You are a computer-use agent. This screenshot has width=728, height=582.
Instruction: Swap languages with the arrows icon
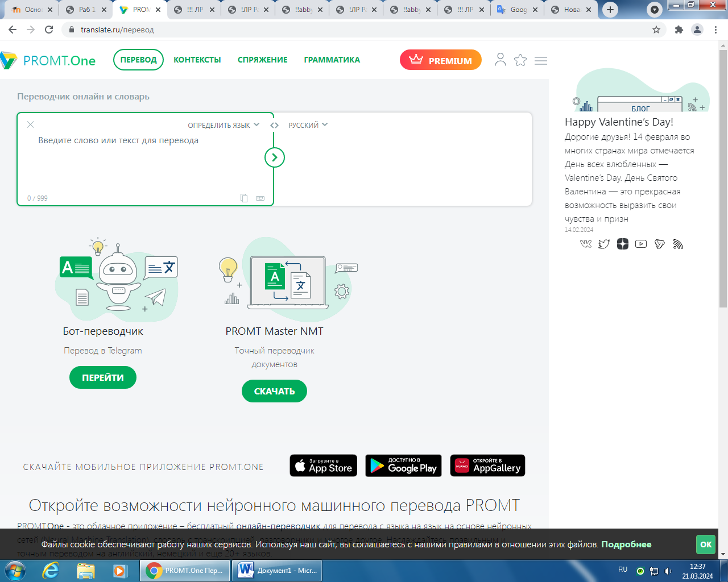tap(274, 125)
